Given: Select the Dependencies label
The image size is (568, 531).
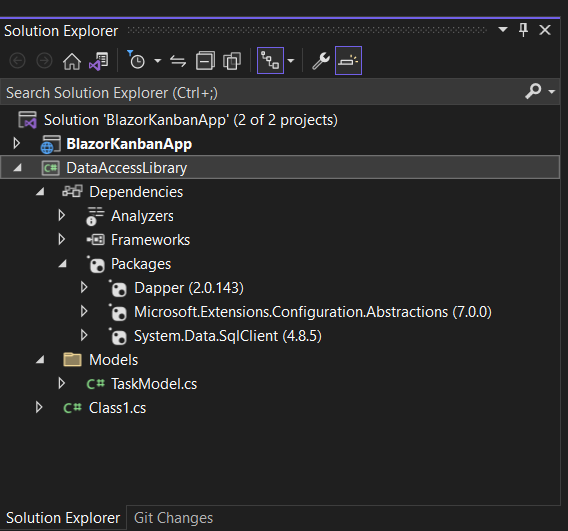Looking at the screenshot, I should tap(136, 192).
